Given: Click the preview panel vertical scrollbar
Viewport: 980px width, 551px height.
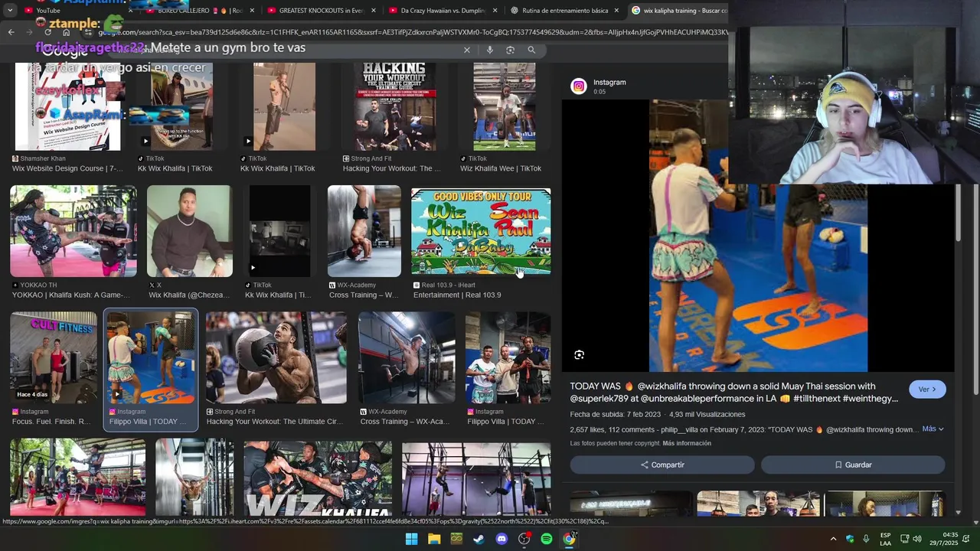Looking at the screenshot, I should point(958,214).
